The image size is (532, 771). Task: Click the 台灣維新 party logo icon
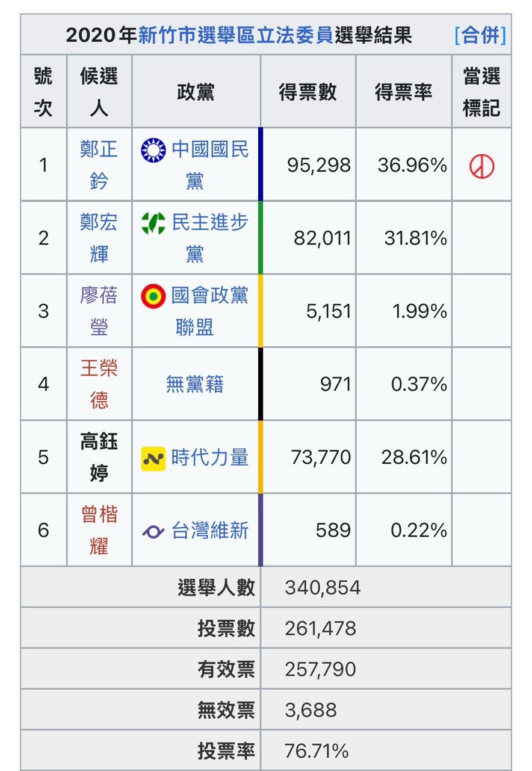point(153,531)
